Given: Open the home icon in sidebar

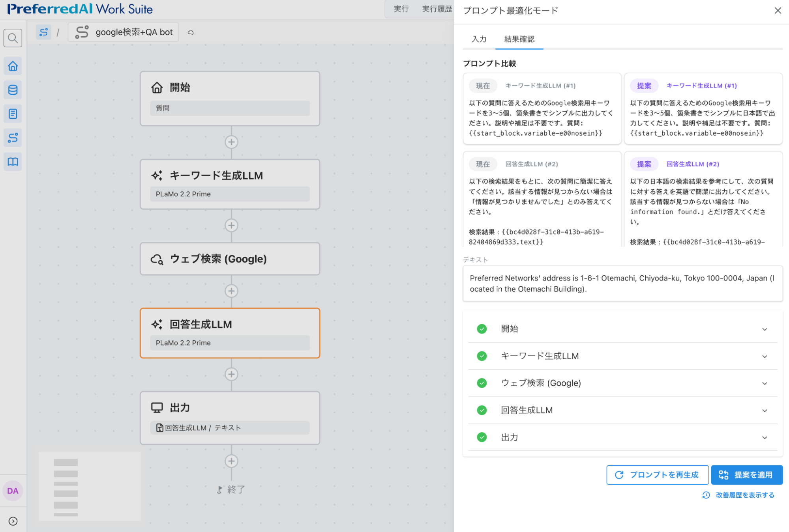Looking at the screenshot, I should (13, 66).
